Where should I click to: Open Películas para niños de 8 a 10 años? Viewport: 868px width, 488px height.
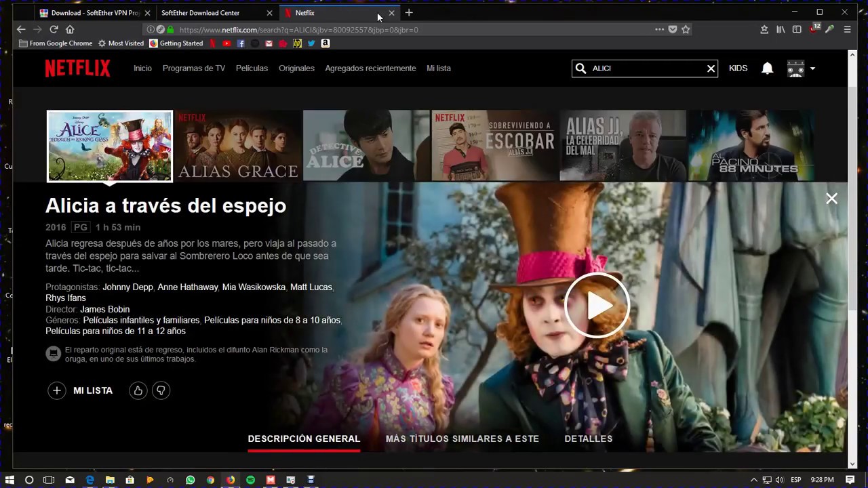click(x=272, y=320)
